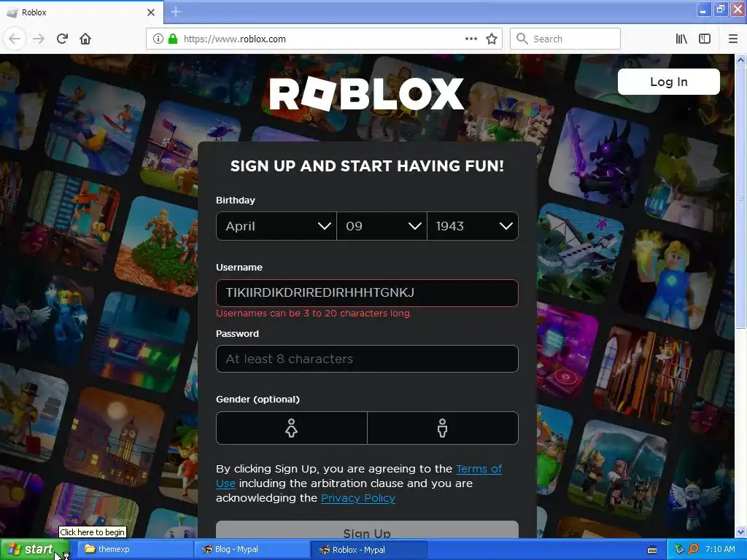The height and width of the screenshot is (560, 747).
Task: Click the Gender (optional) label
Action: pos(258,399)
